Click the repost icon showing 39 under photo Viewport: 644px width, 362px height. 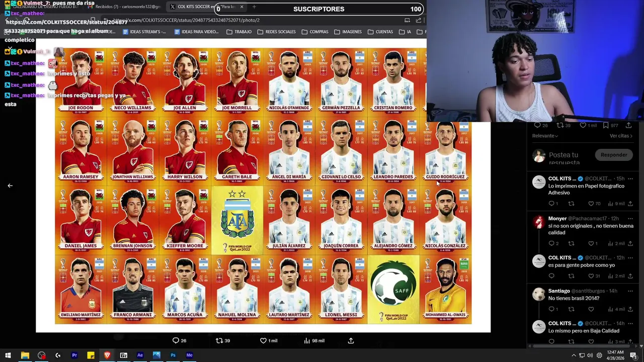tap(219, 340)
